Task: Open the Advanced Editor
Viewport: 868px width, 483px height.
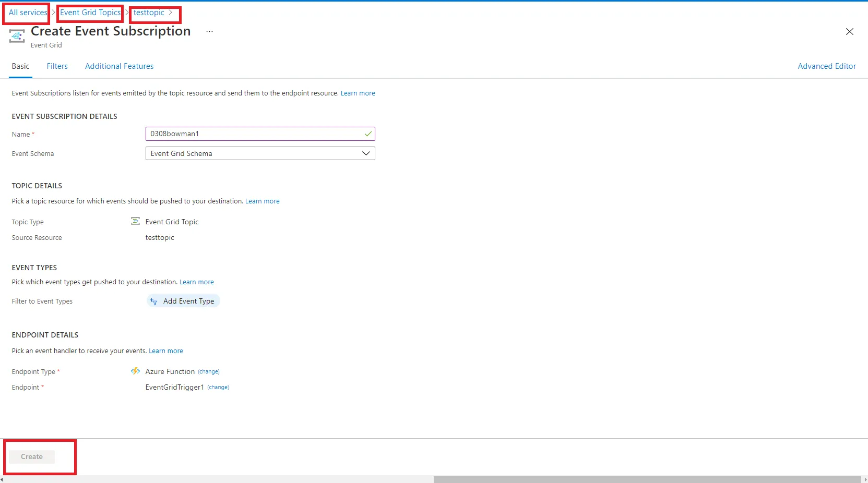Action: [827, 66]
